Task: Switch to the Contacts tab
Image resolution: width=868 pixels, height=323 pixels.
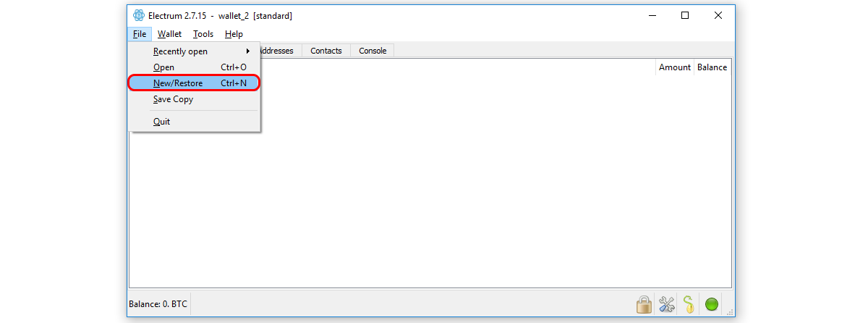Action: pos(326,51)
